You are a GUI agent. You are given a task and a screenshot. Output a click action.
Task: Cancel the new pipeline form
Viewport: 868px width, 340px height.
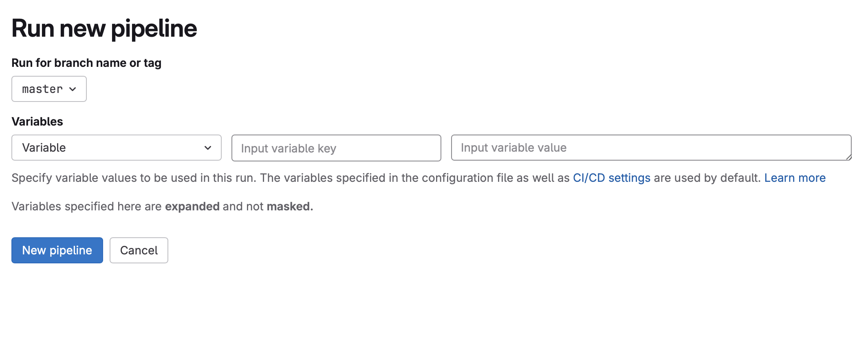pos(139,250)
